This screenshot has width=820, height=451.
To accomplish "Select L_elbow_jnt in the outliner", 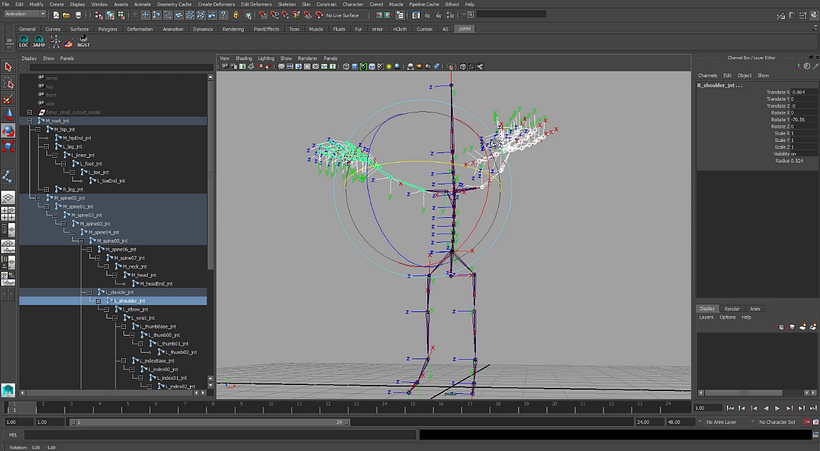I will [133, 310].
